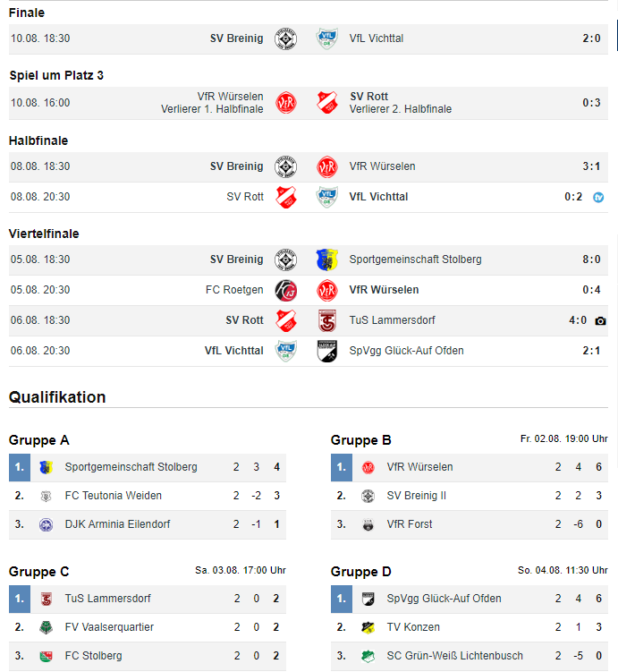Click FV Vaalserquartier green logo in Gruppe C
This screenshot has width=618, height=672.
pos(46,627)
